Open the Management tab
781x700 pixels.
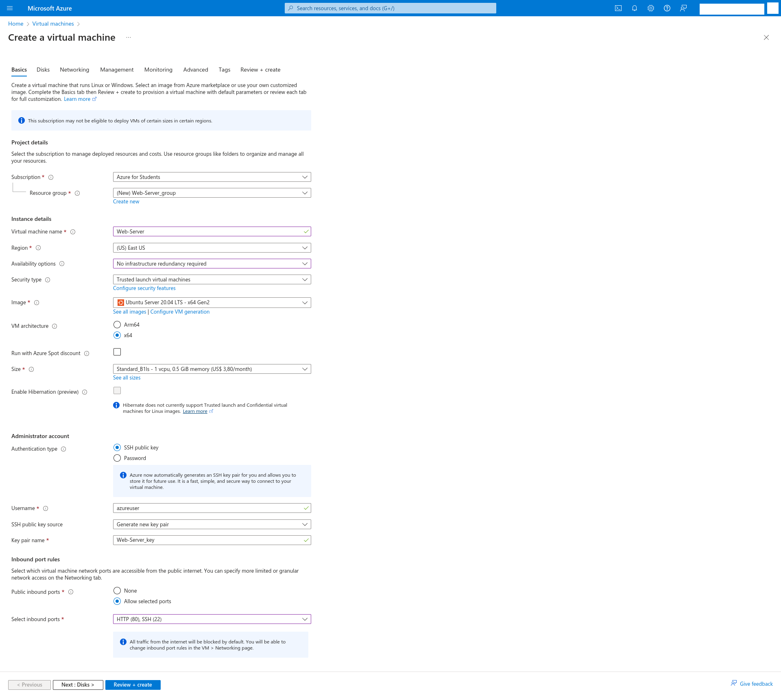pos(117,70)
